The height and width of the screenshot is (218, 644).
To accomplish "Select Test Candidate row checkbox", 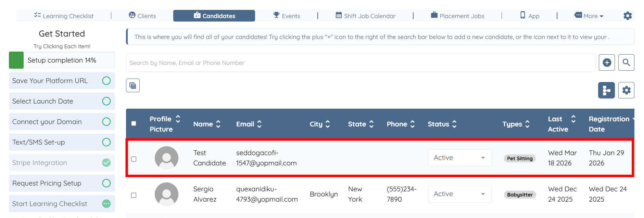I will pos(134,159).
